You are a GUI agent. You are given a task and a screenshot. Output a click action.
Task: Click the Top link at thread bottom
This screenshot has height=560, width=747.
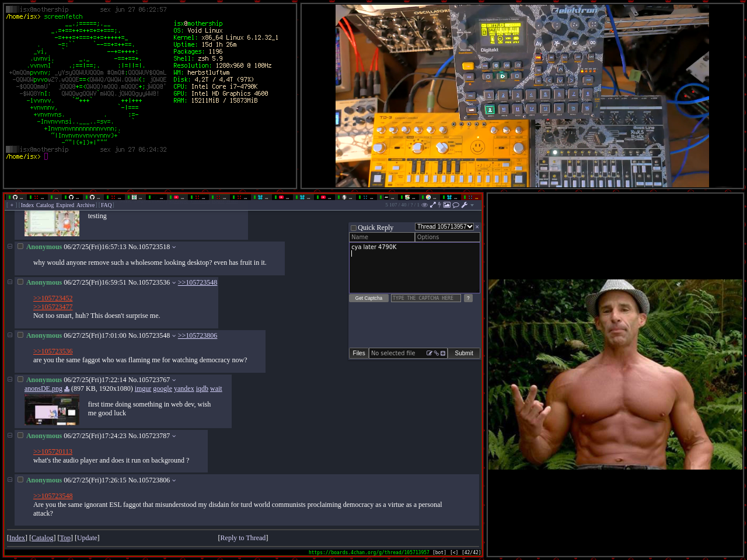(65, 538)
